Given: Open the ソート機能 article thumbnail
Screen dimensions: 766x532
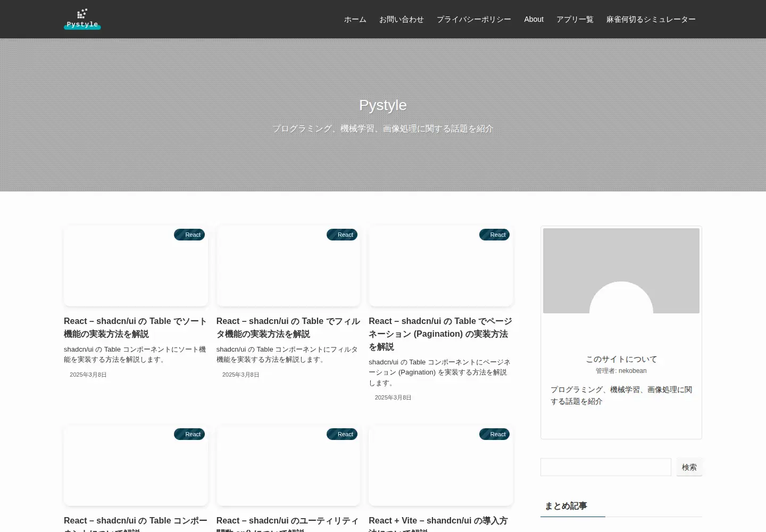Looking at the screenshot, I should (x=136, y=266).
